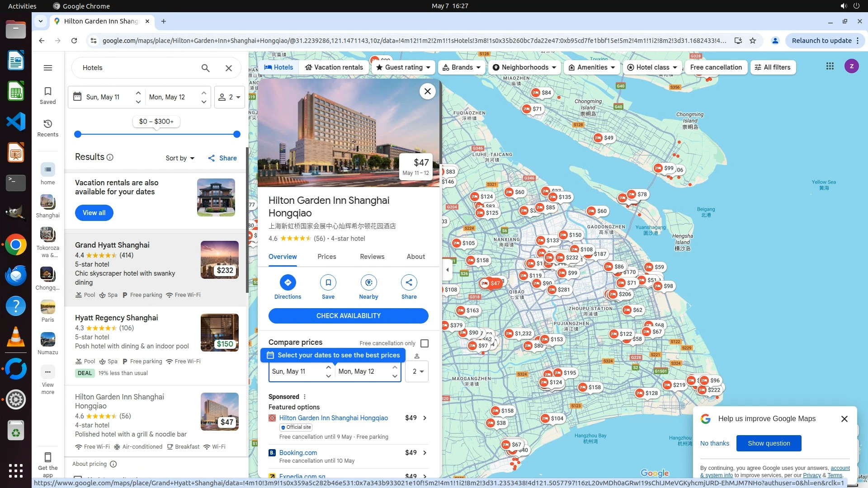The image size is (868, 488).
Task: Expand the Hotel class filter dropdown
Action: coord(652,67)
